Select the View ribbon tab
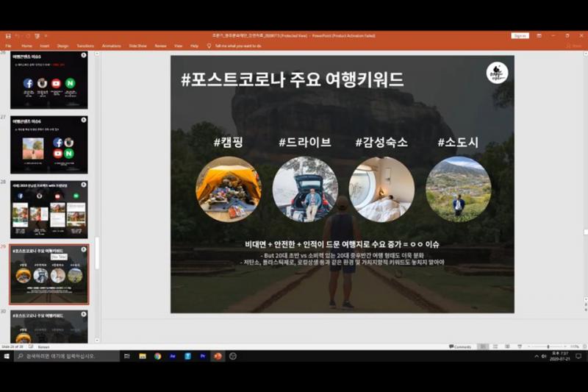588x392 pixels. point(178,46)
